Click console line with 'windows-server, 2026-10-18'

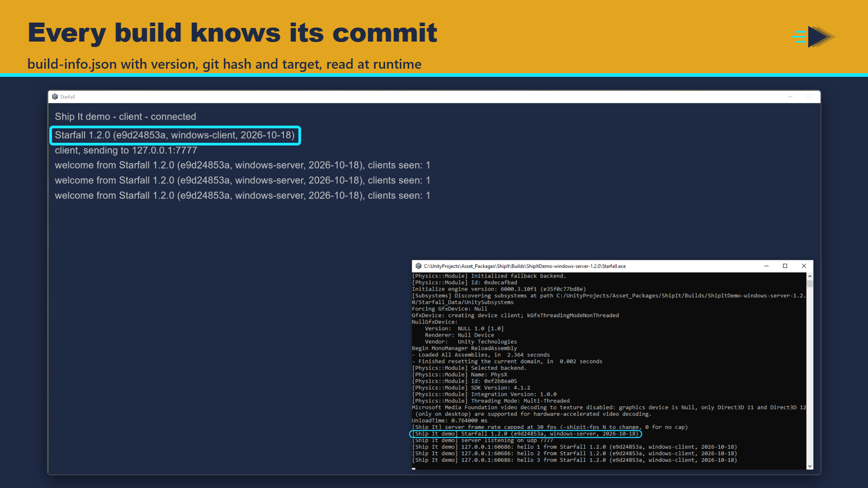click(525, 434)
